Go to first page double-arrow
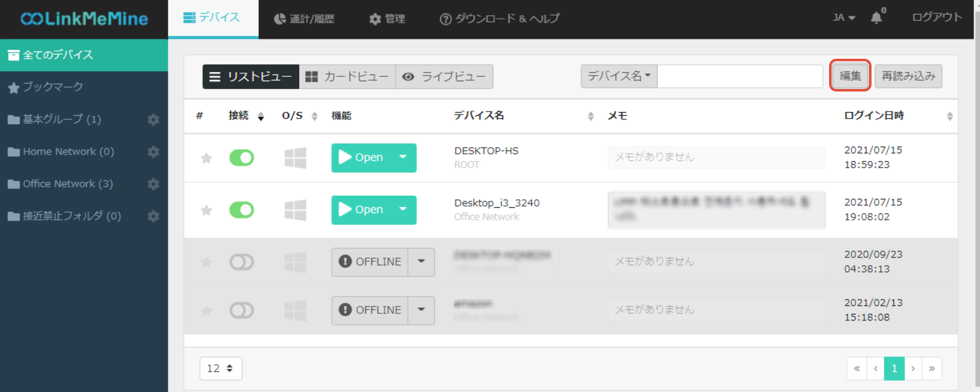980x392 pixels. [x=856, y=368]
